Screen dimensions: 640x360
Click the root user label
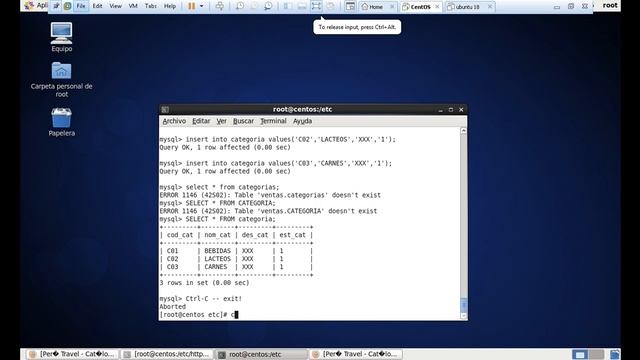pyautogui.click(x=610, y=5)
